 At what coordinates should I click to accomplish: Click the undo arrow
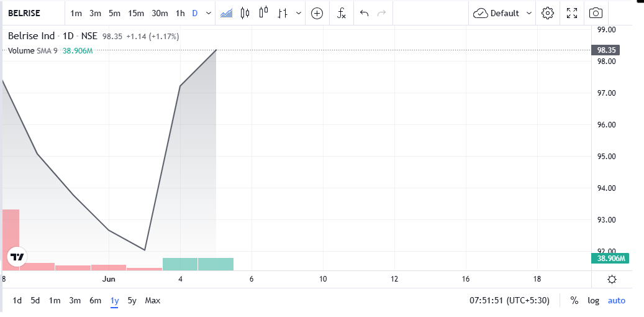[364, 13]
